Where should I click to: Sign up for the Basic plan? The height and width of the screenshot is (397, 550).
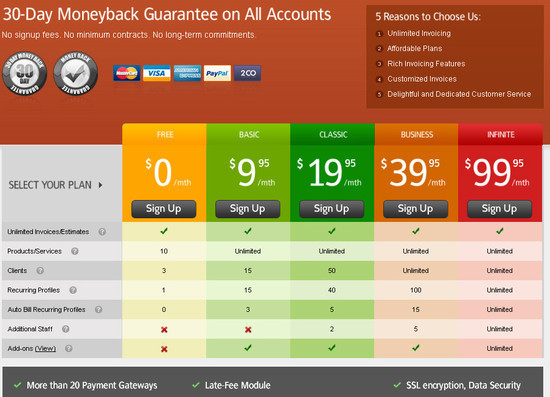(248, 209)
